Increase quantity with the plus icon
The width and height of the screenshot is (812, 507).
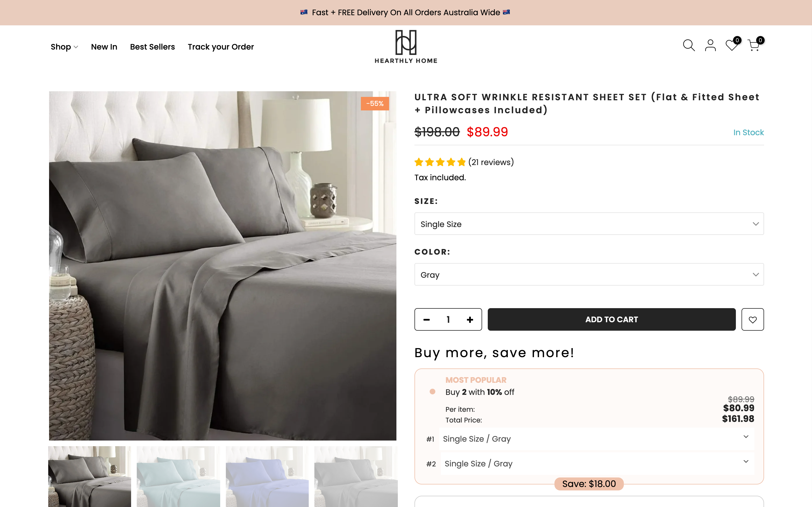pos(470,319)
